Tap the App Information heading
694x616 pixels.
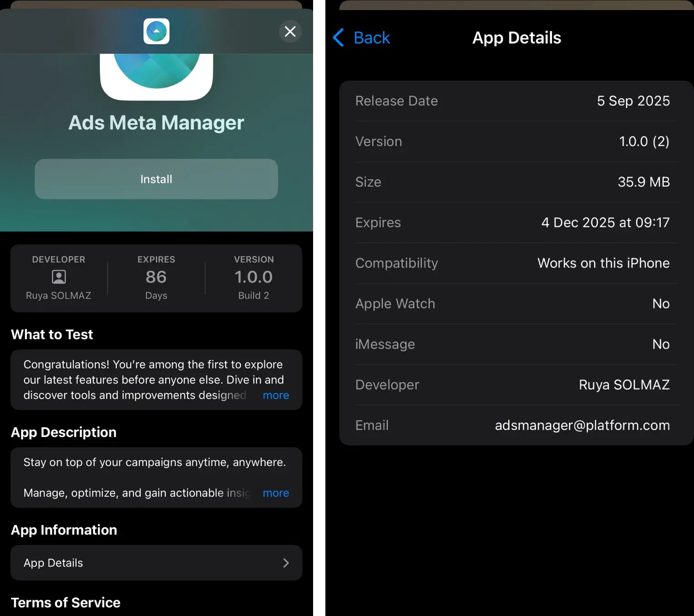pyautogui.click(x=64, y=530)
